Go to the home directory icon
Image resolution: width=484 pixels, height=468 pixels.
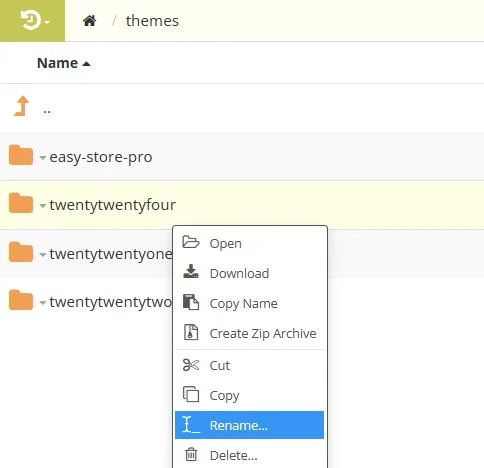click(90, 21)
